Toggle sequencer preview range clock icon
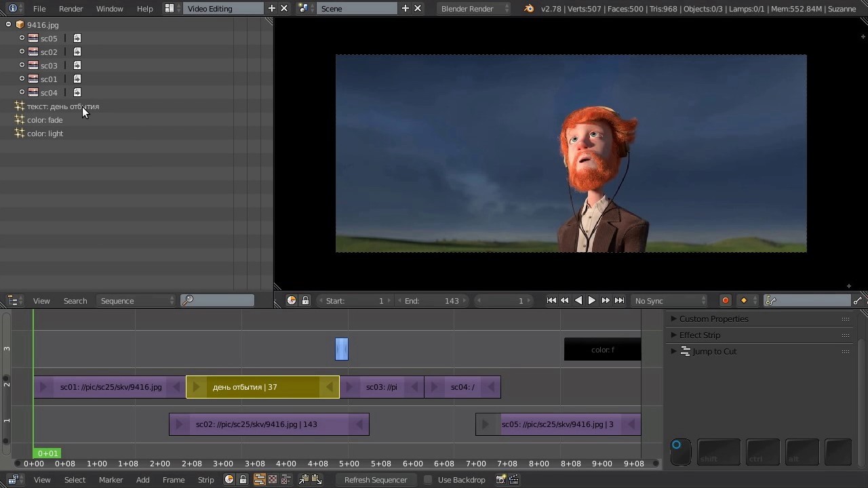This screenshot has width=868, height=488. 229,480
